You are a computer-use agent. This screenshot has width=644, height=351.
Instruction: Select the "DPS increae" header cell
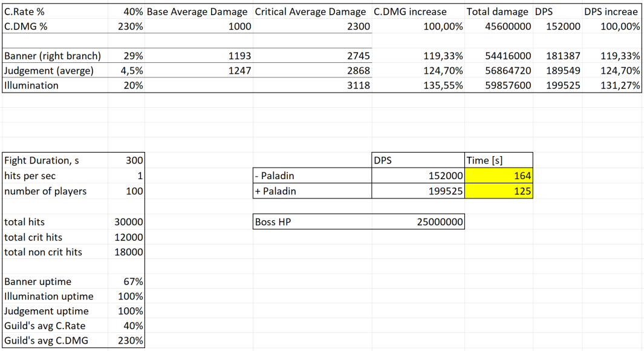click(611, 11)
